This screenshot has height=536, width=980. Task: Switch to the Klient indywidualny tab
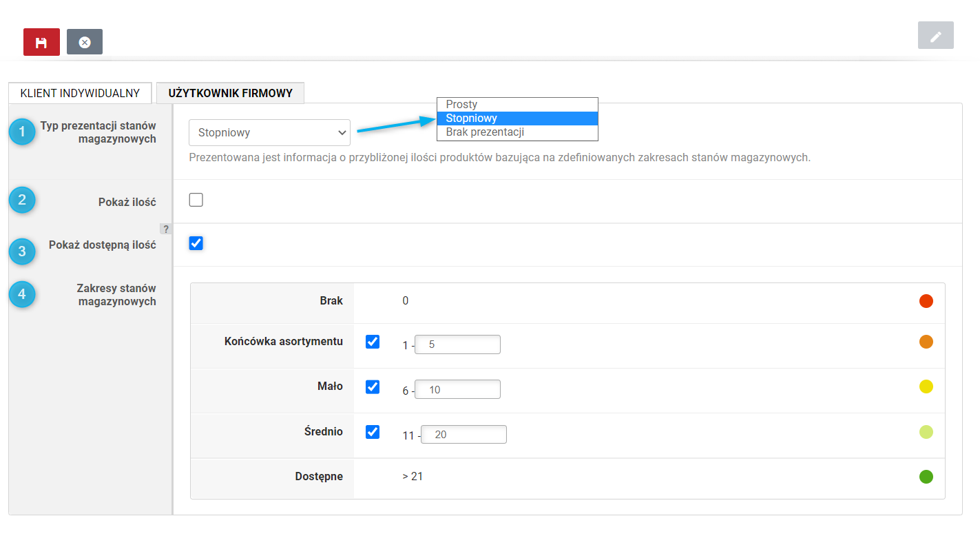(80, 93)
